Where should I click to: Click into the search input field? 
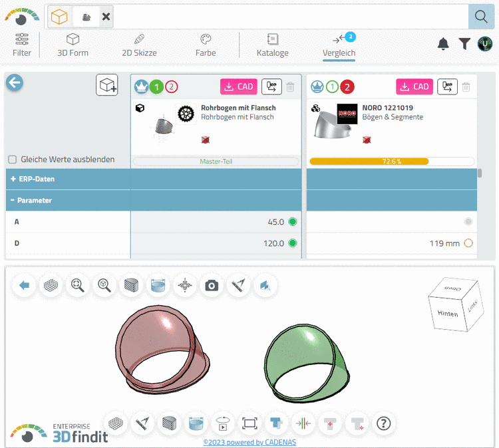tap(289, 17)
